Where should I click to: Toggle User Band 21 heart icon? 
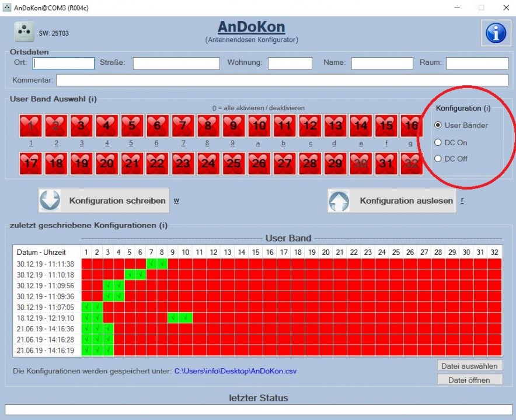tap(132, 164)
